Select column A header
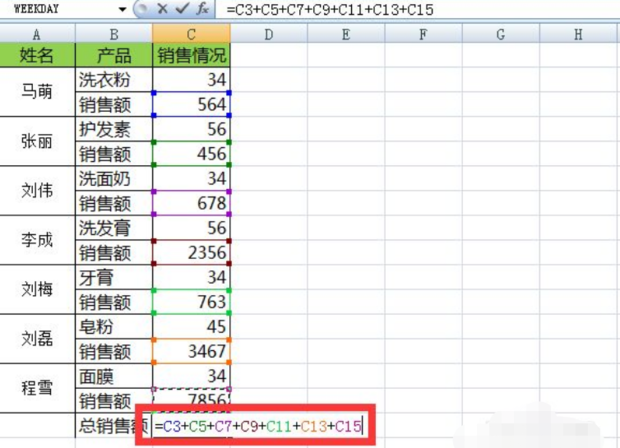620x448 pixels. 37,35
